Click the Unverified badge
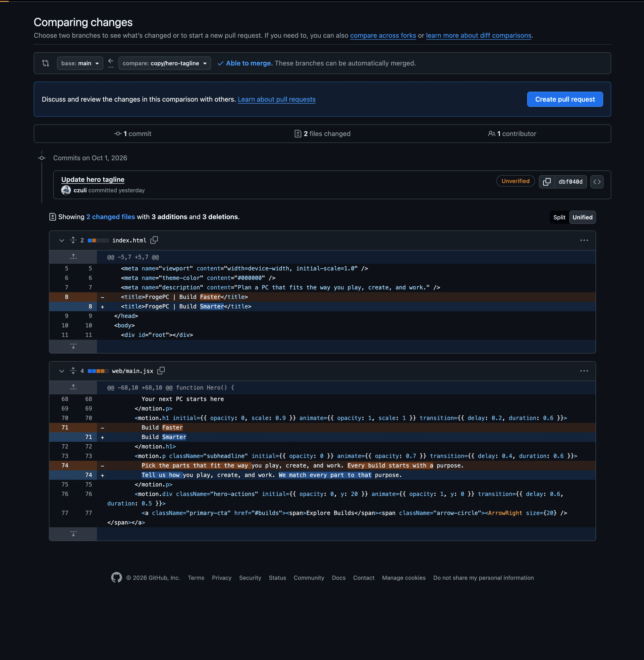Screen dimensions: 644x660 [x=515, y=181]
